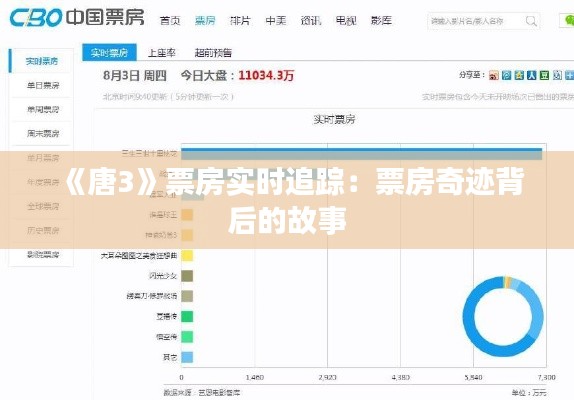
Task: Share to Qzone star icon
Action: [x=519, y=75]
